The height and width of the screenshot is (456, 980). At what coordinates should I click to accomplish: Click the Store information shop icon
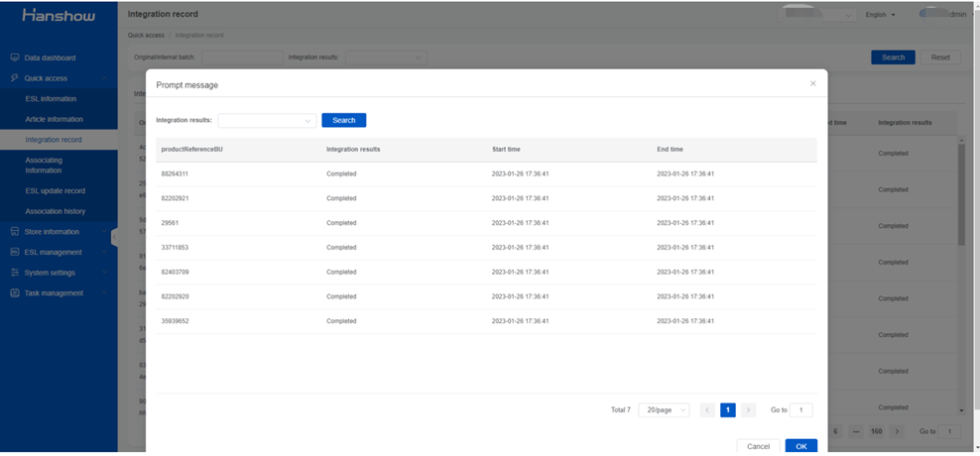point(15,232)
